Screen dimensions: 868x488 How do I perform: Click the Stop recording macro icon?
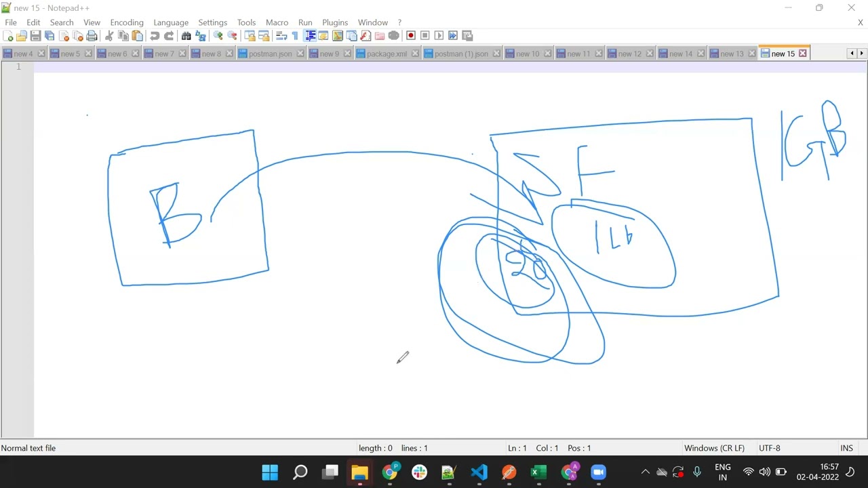[x=425, y=36]
